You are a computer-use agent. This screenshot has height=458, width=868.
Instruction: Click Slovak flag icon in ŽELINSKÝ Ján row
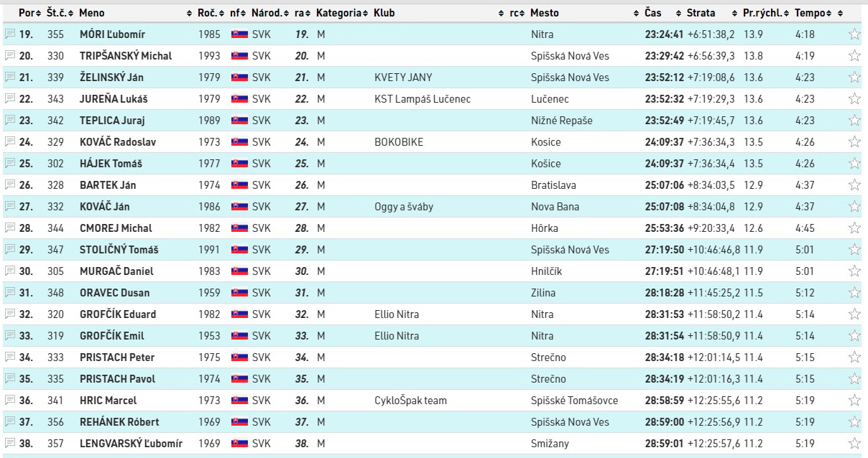[x=239, y=78]
